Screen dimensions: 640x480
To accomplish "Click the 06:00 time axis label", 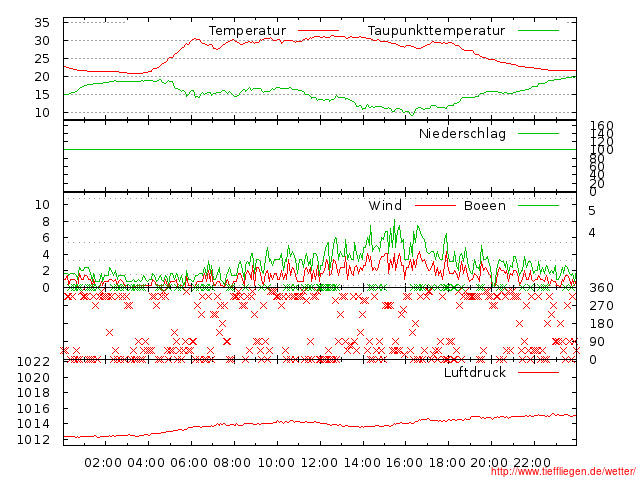I will click(189, 463).
